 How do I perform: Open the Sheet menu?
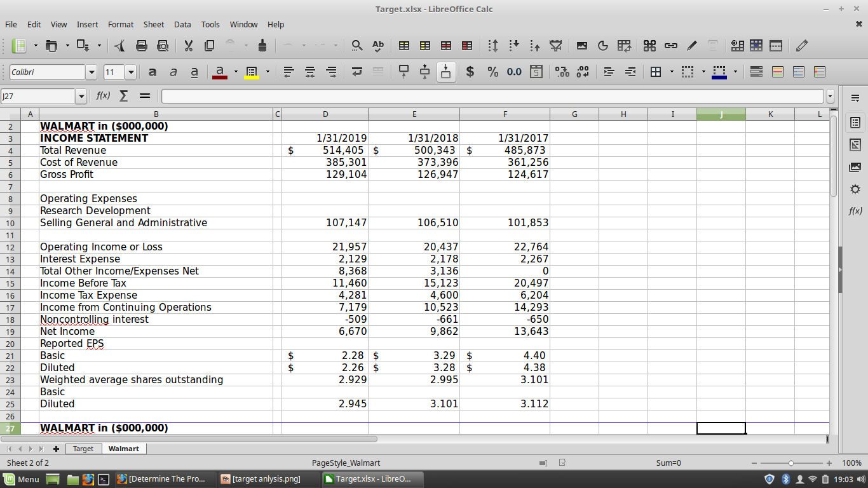154,24
